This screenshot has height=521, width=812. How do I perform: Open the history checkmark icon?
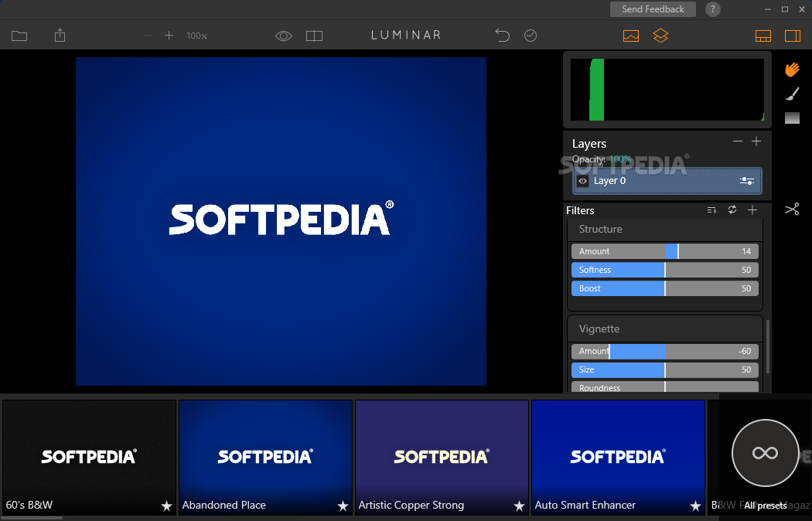point(531,36)
